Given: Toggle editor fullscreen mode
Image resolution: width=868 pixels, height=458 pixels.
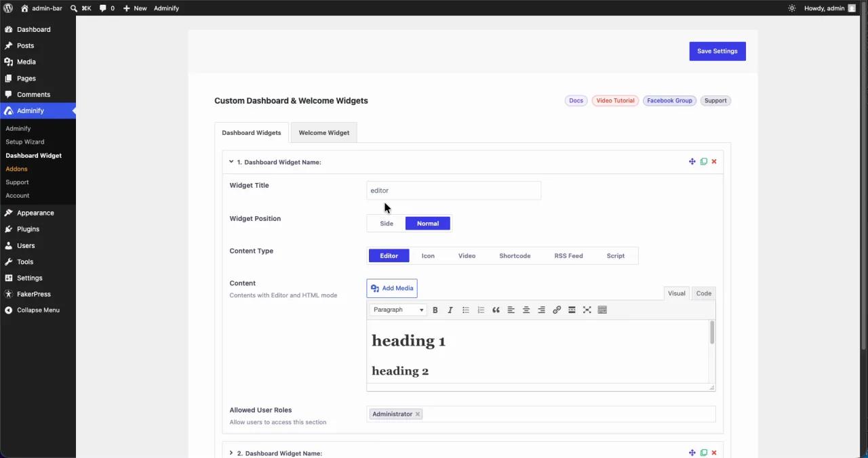Looking at the screenshot, I should [x=587, y=310].
